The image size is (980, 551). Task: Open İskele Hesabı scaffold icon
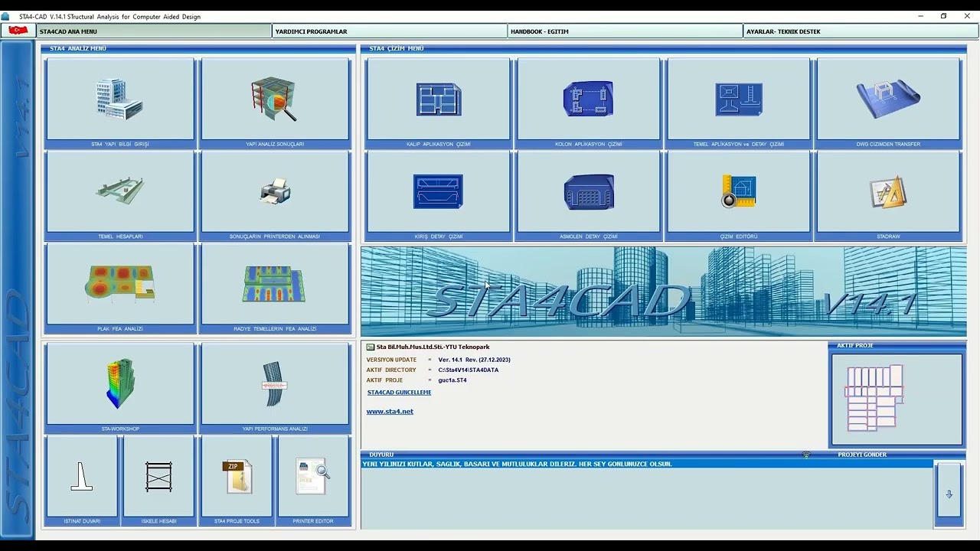[x=158, y=476]
